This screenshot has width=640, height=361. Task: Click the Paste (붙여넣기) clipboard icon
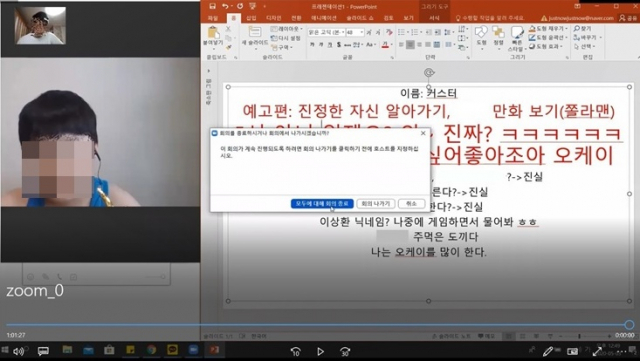(x=213, y=32)
